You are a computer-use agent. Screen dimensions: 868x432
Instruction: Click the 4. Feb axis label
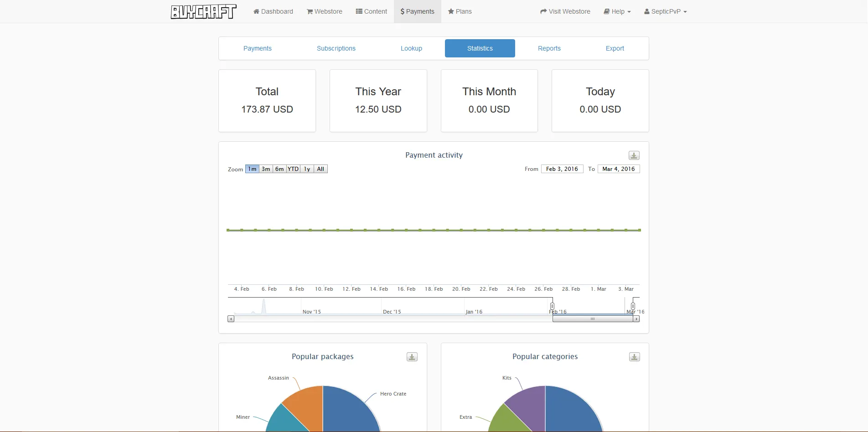pyautogui.click(x=242, y=289)
